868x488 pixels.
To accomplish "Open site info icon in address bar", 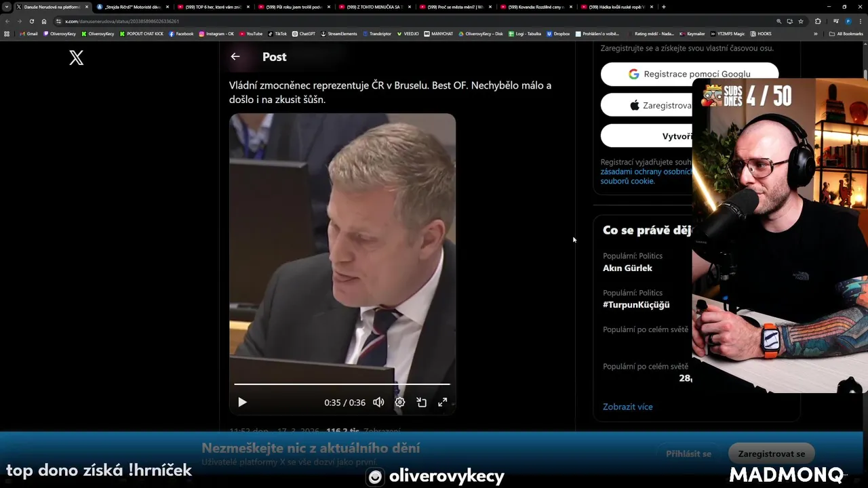I will click(59, 21).
